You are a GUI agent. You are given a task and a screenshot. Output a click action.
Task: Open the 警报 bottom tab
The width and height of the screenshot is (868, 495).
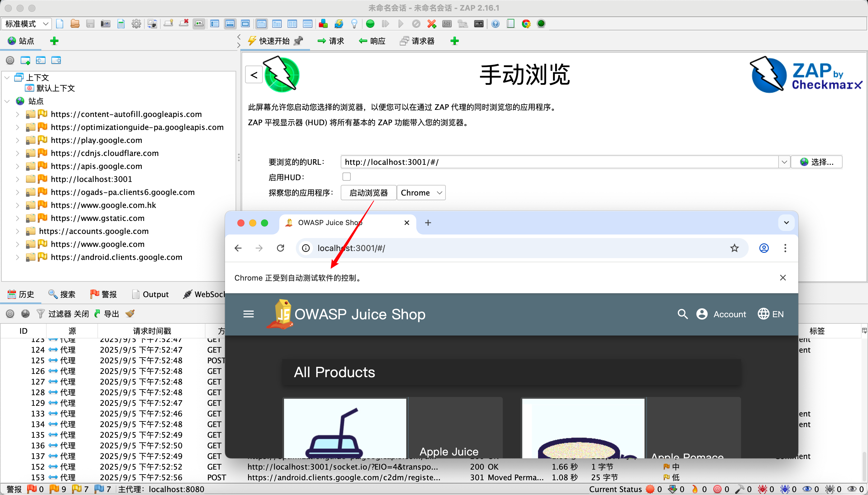tap(103, 294)
